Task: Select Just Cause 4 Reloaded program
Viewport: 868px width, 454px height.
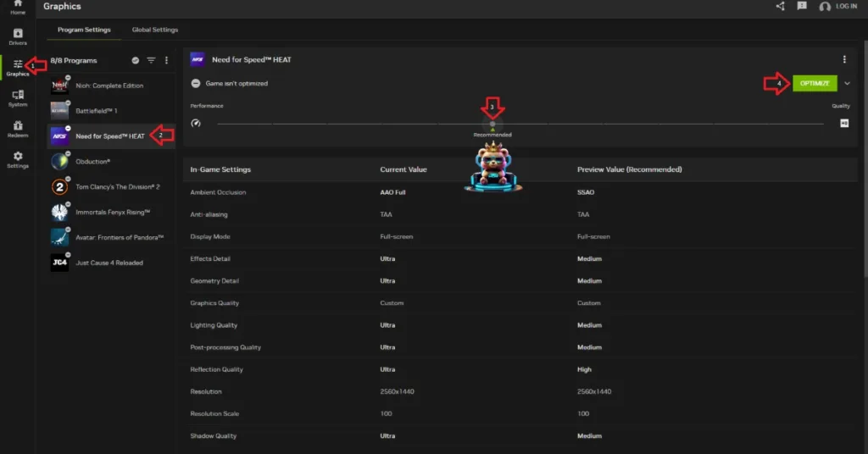Action: click(x=111, y=263)
